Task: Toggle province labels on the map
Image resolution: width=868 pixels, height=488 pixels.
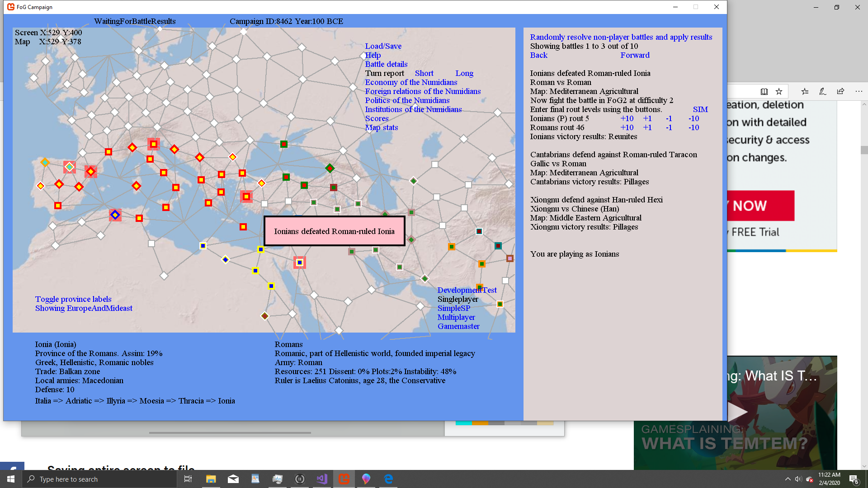Action: pos(73,299)
